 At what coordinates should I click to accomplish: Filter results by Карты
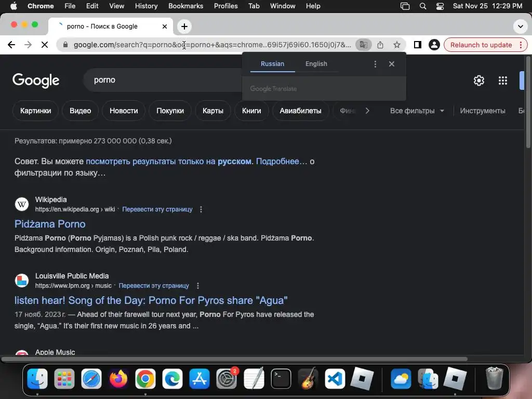coord(212,111)
